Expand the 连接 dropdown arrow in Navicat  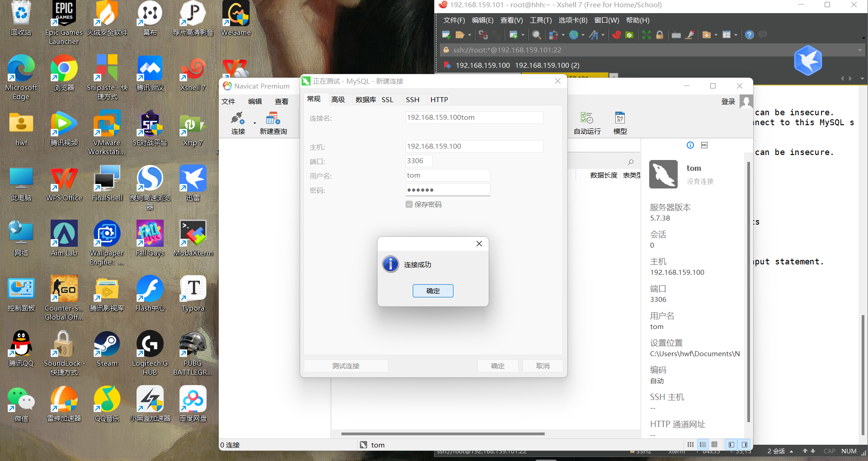pos(255,123)
